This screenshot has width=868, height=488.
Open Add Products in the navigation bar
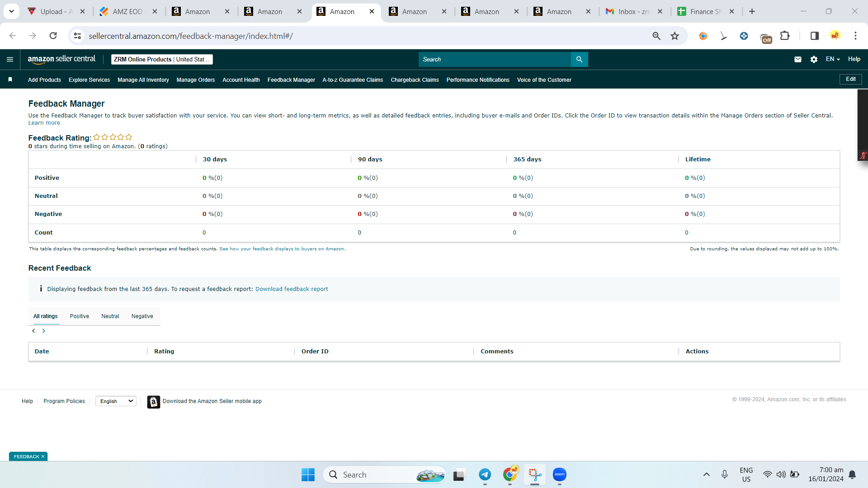(x=44, y=80)
